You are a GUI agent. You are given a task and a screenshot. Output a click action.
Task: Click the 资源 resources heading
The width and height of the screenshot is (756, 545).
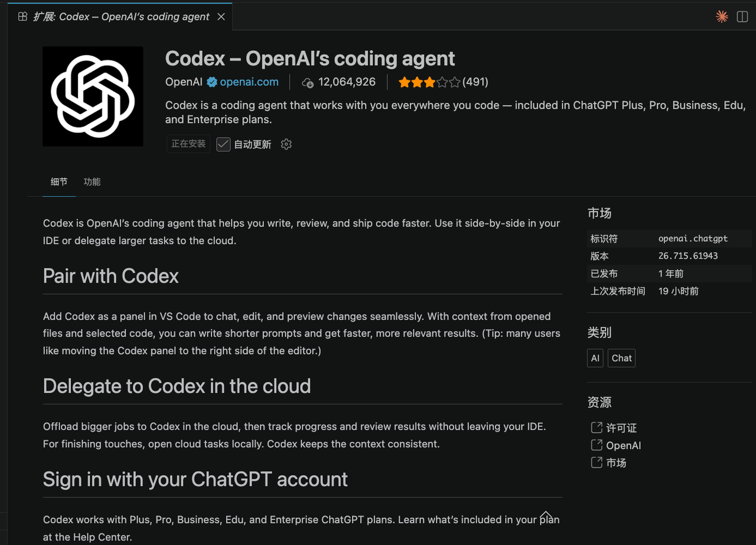click(x=599, y=403)
